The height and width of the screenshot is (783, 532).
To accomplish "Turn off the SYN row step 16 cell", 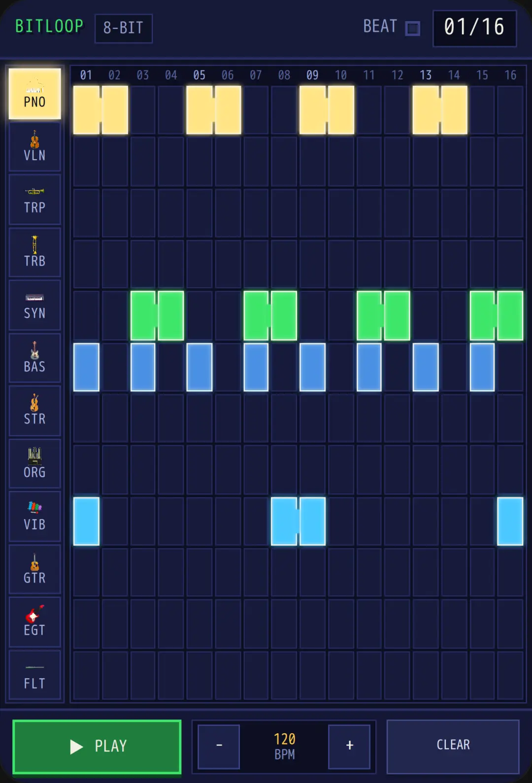I will tap(510, 316).
